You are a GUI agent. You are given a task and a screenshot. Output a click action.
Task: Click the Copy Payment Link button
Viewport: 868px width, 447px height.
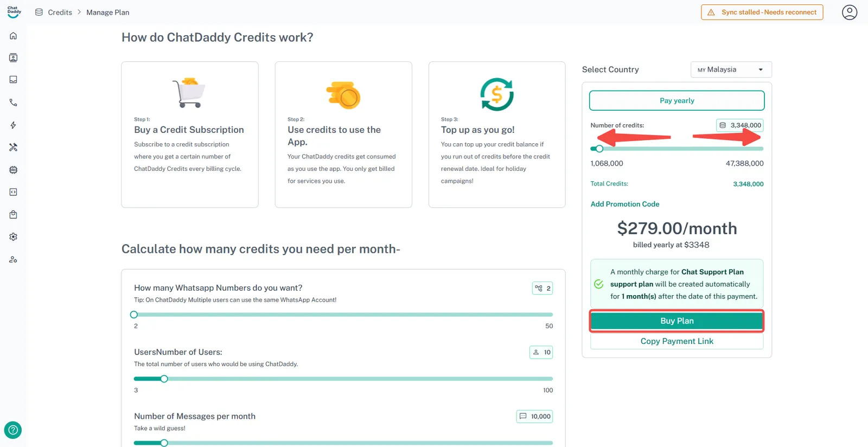(x=676, y=341)
